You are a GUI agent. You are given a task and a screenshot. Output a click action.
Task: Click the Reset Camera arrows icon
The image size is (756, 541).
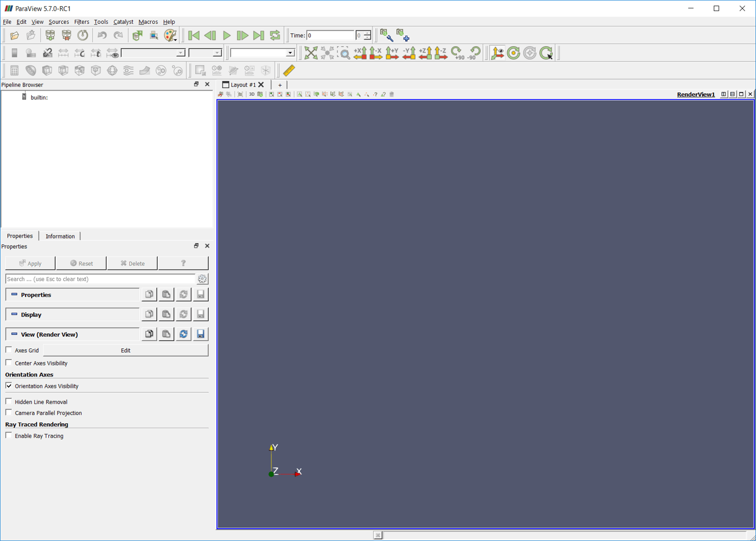(x=311, y=53)
